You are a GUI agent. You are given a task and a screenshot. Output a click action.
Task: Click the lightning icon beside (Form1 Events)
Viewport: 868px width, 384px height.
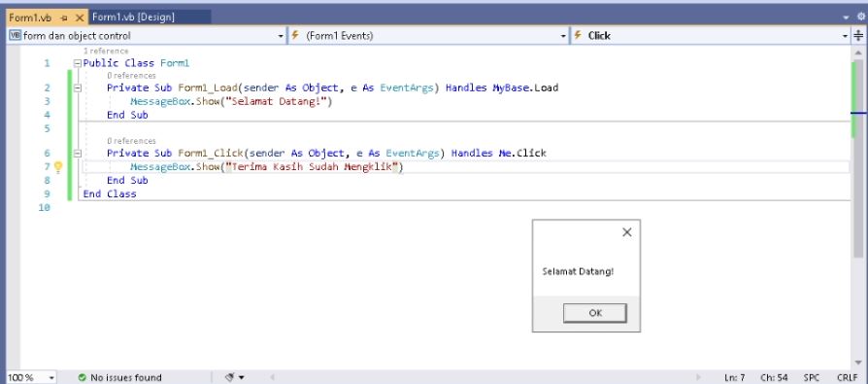(x=295, y=35)
